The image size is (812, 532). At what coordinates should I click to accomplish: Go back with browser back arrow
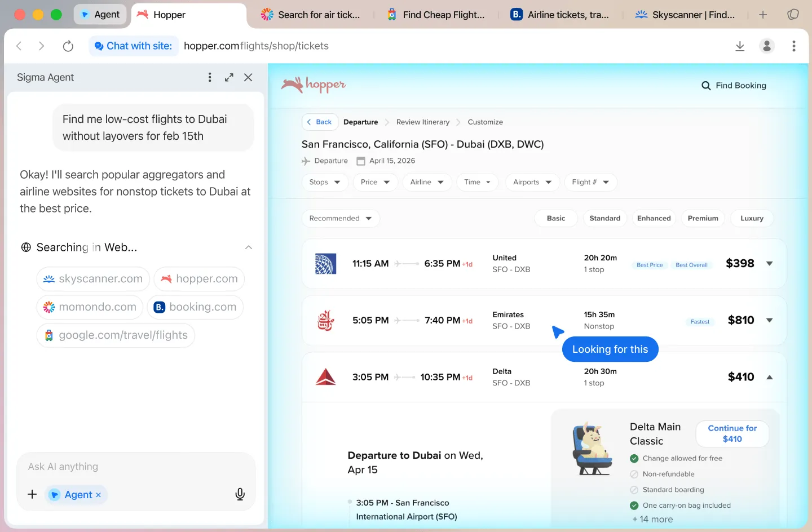coord(19,46)
